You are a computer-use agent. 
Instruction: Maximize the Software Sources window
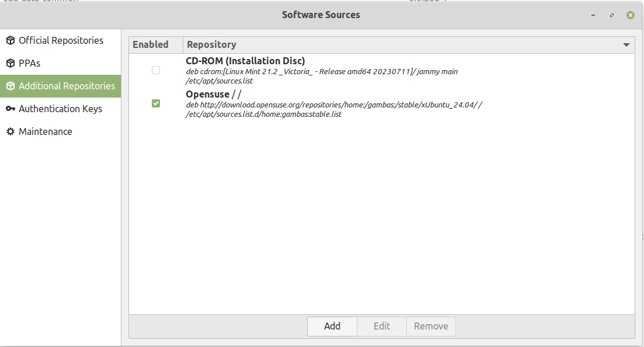click(x=611, y=15)
